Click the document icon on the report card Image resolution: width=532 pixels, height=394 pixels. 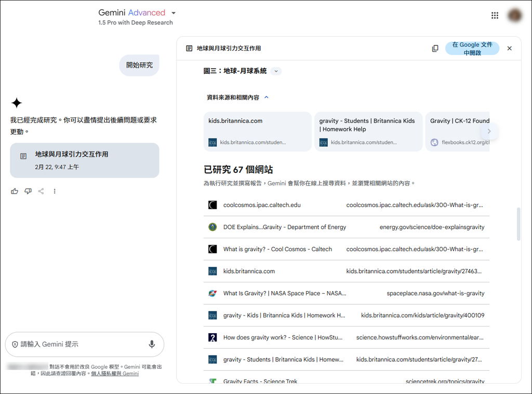(23, 156)
